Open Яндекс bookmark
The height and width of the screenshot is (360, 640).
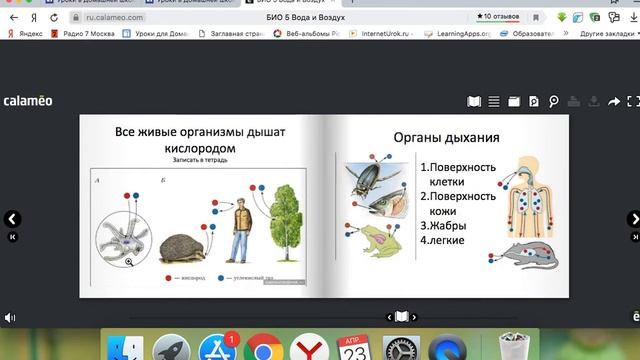point(25,33)
